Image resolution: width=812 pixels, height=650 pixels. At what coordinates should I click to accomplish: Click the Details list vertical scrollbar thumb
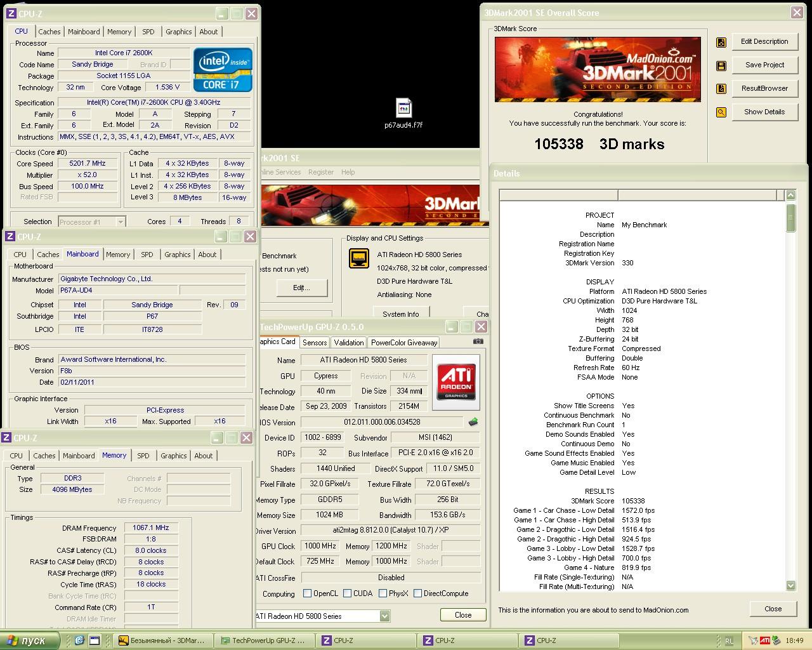(790, 218)
